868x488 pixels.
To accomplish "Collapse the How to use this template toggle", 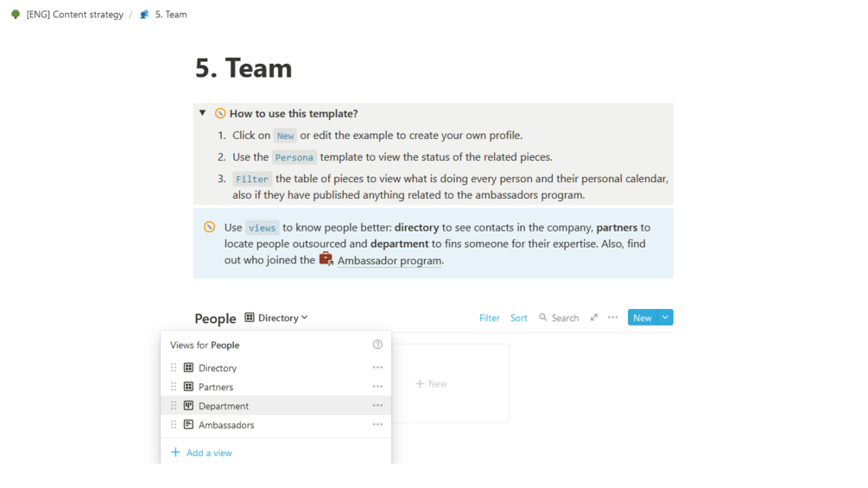I will click(203, 113).
